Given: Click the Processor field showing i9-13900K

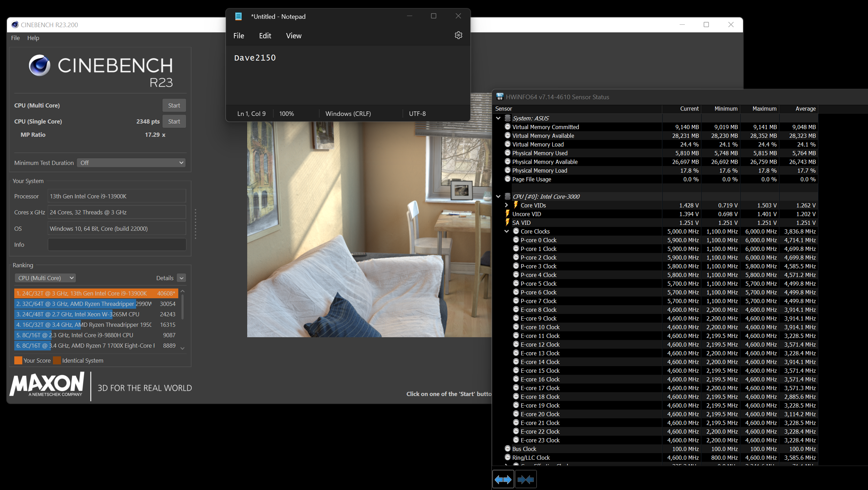Looking at the screenshot, I should 117,196.
